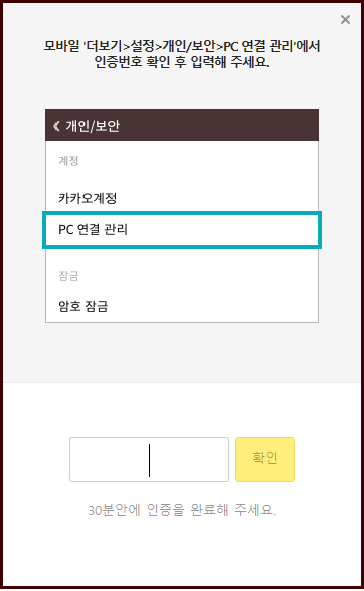
Task: Click the dark brown settings header bar
Action: point(182,125)
